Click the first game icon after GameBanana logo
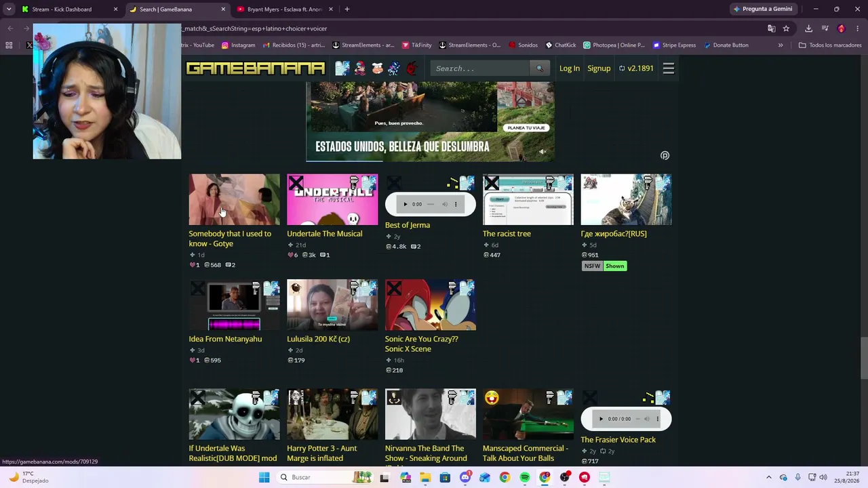This screenshot has height=488, width=868. 342,68
